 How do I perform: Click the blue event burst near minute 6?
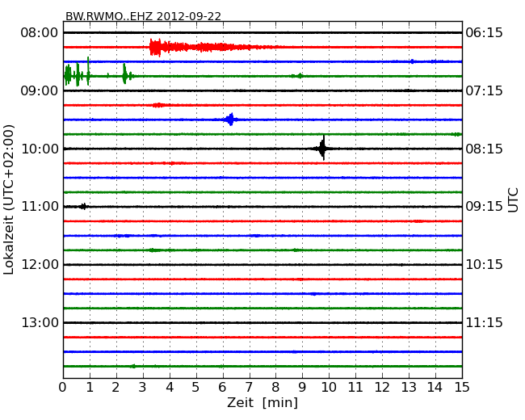230,120
